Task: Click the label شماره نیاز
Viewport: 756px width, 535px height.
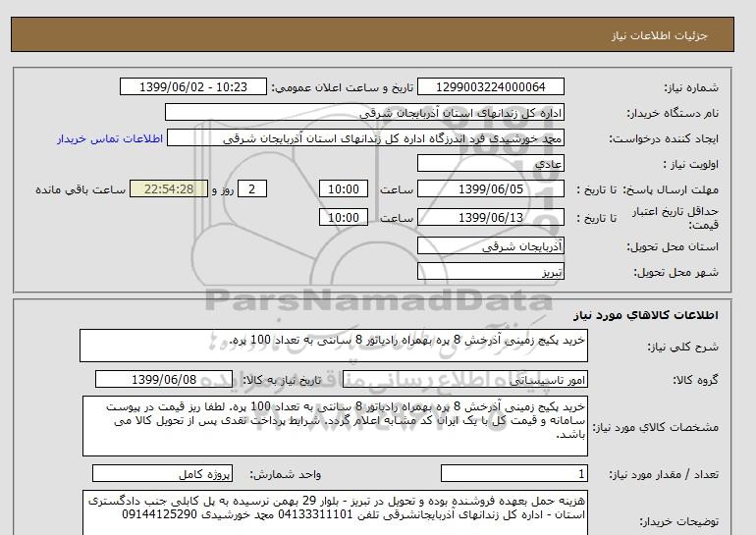Action: (691, 87)
